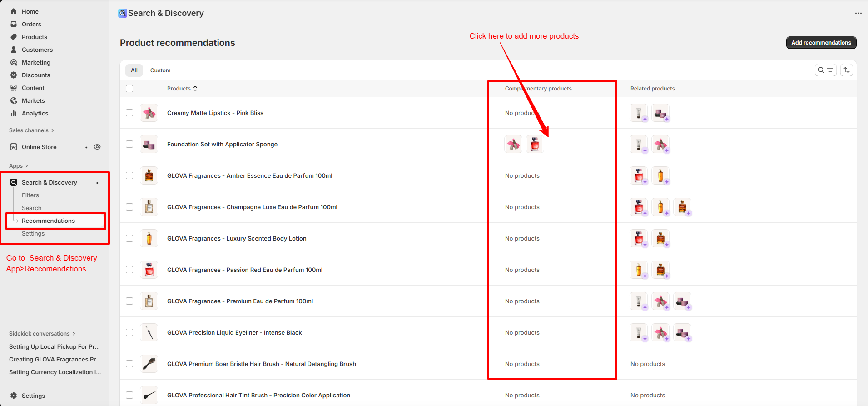Viewport: 868px width, 406px height.
Task: Click Amber Essence product thumbnail
Action: click(x=149, y=175)
